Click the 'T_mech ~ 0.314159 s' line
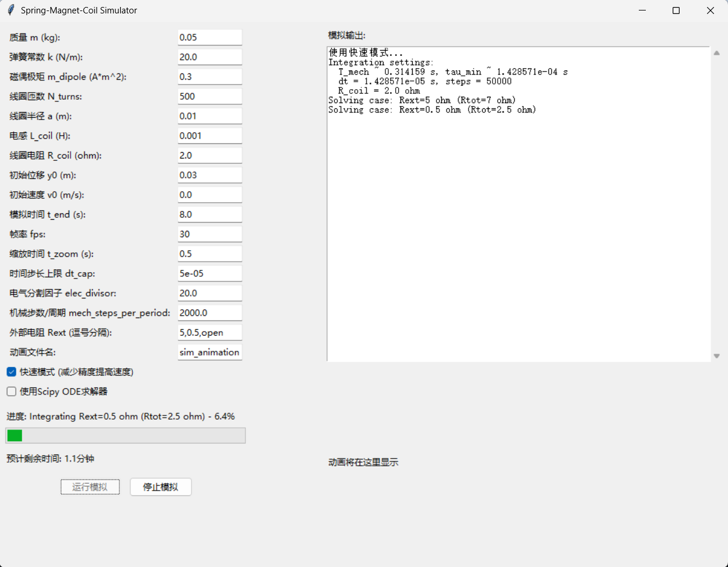The height and width of the screenshot is (567, 728). coord(453,72)
